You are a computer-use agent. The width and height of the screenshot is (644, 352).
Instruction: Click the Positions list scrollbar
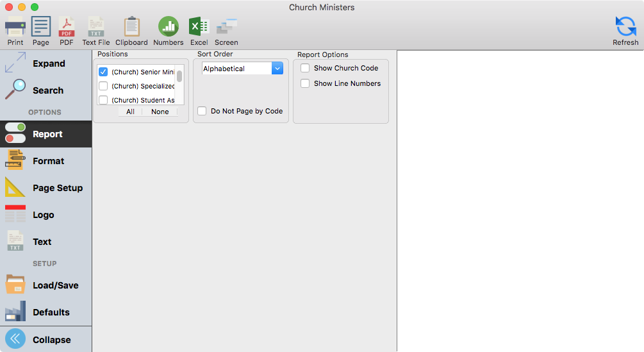[x=180, y=77]
